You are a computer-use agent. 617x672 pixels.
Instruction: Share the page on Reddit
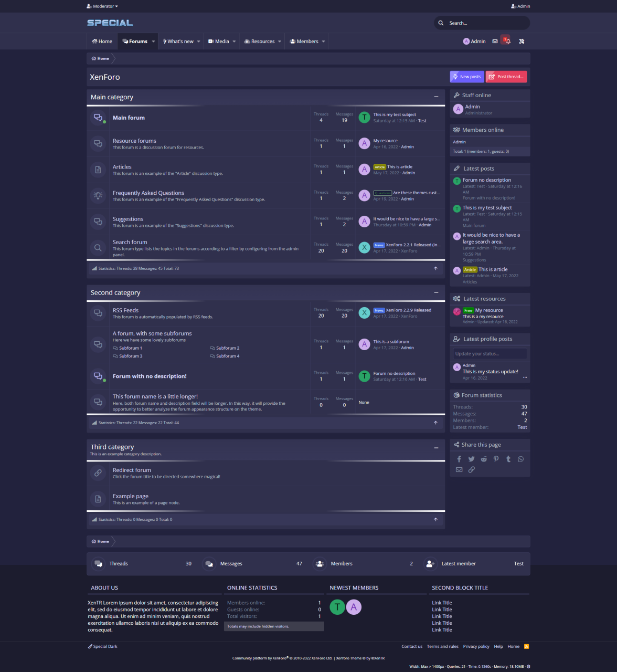(484, 459)
